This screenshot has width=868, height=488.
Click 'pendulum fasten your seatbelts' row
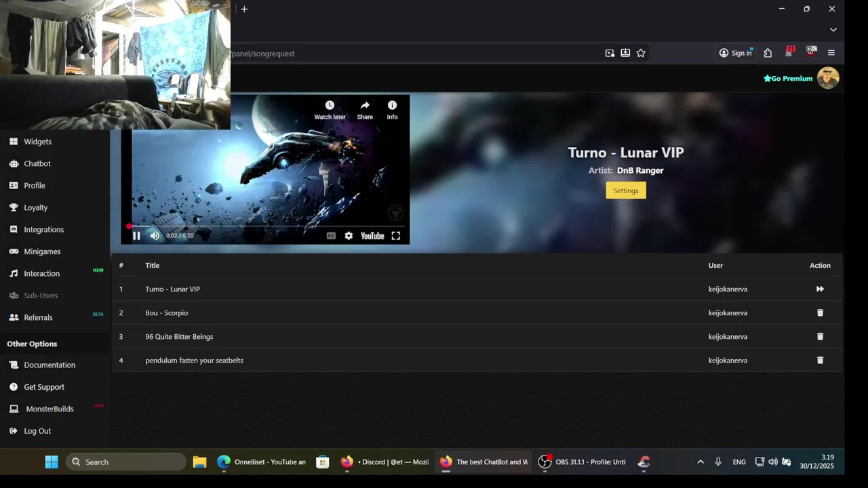click(477, 360)
